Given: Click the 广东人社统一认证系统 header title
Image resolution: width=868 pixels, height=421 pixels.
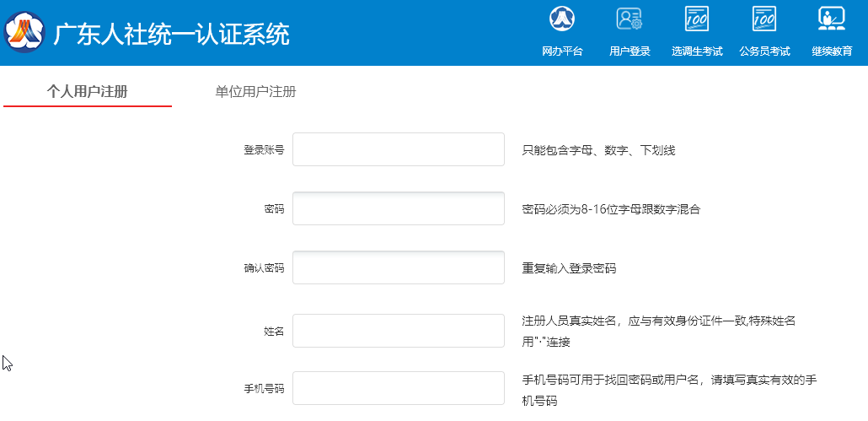Looking at the screenshot, I should pyautogui.click(x=171, y=34).
